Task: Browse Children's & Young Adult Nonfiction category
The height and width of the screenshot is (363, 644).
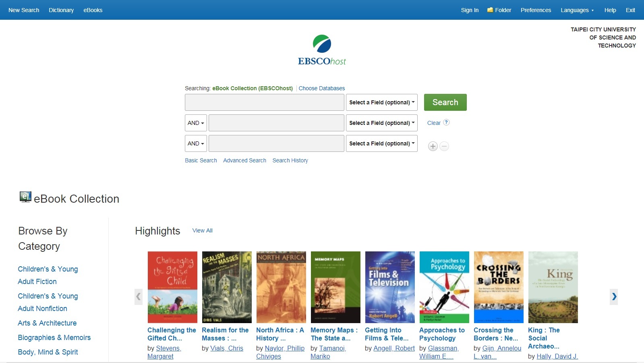Action: click(x=48, y=302)
